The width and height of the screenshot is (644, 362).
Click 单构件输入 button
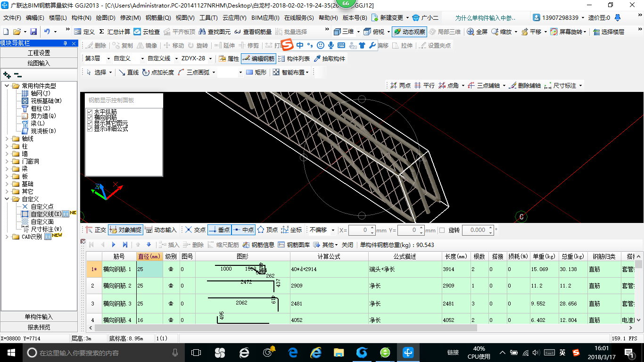[x=39, y=317]
